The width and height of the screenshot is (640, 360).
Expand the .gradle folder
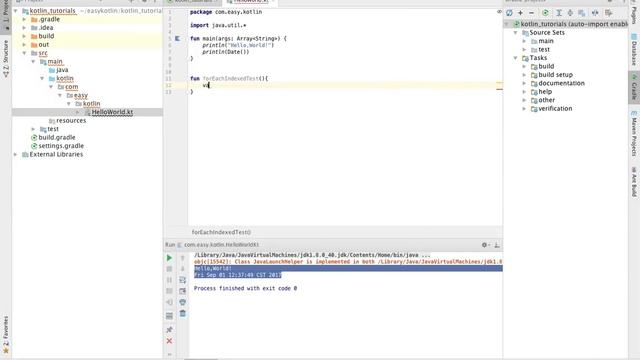click(24, 19)
